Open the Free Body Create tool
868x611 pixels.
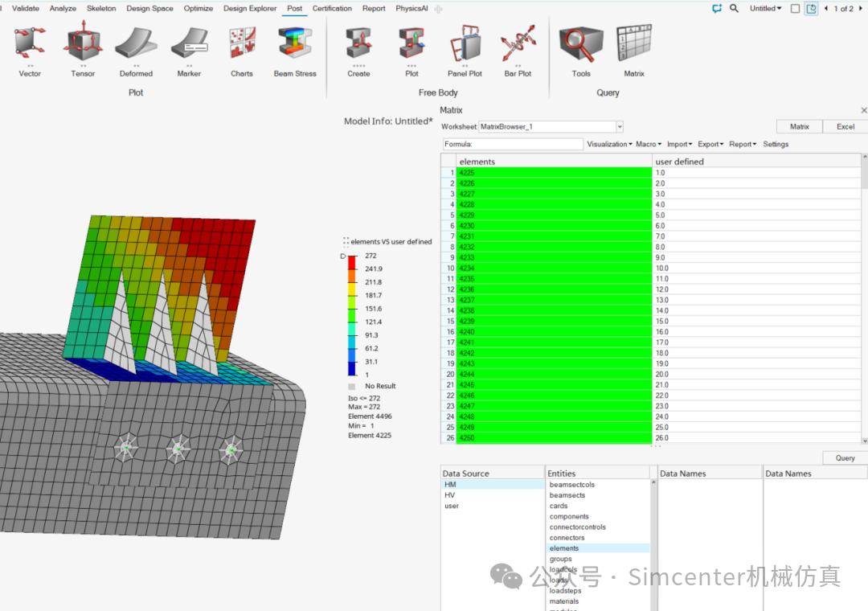358,46
